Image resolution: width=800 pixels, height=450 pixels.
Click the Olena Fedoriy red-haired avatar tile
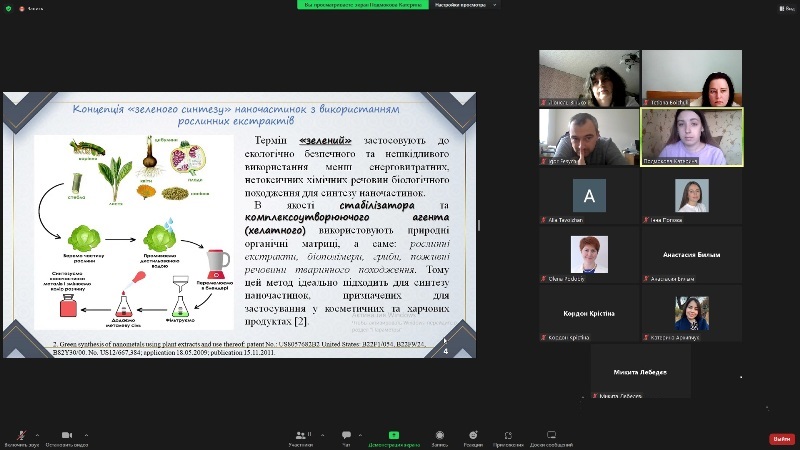tap(589, 255)
